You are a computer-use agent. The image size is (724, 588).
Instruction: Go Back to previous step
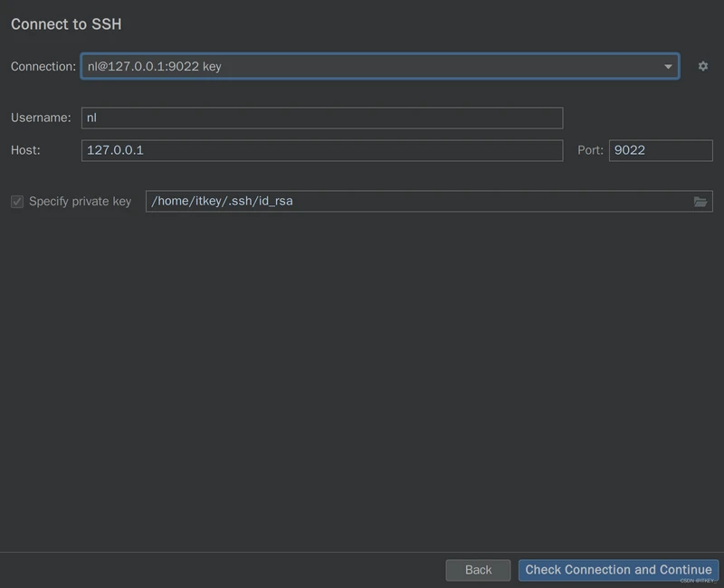point(478,570)
